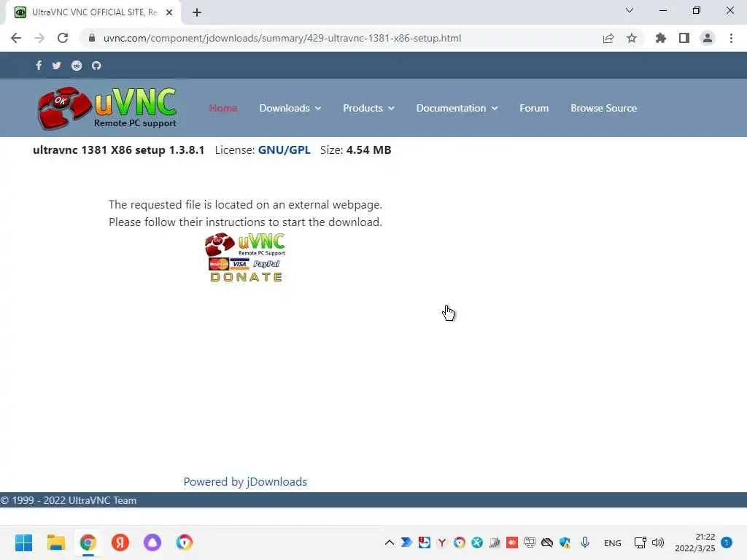Open the Chrome three-dot menu
This screenshot has height=560, width=747.
tap(731, 38)
